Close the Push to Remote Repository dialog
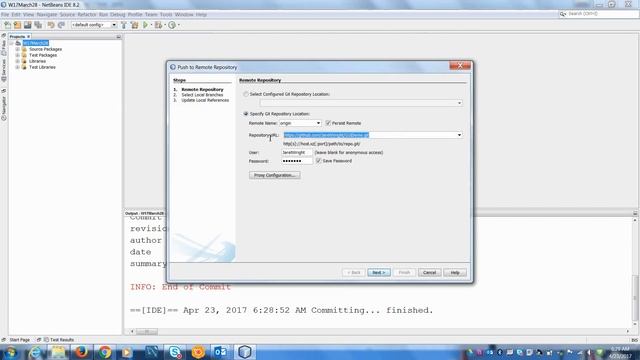This screenshot has height=360, width=640. click(460, 66)
